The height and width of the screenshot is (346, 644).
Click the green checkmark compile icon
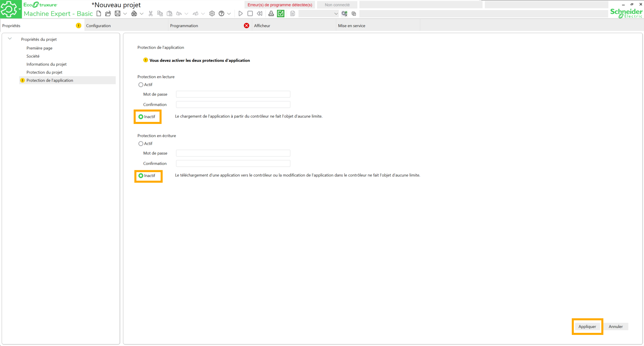click(281, 14)
